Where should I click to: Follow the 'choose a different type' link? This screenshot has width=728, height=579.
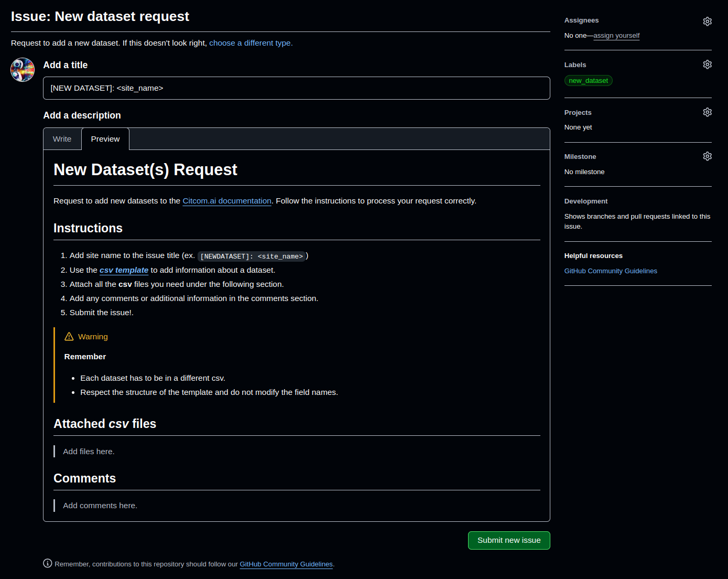251,43
